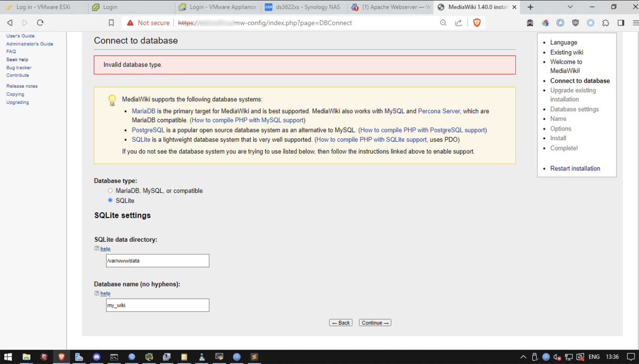Open Seek help sidebar link
The width and height of the screenshot is (639, 364).
(x=17, y=60)
